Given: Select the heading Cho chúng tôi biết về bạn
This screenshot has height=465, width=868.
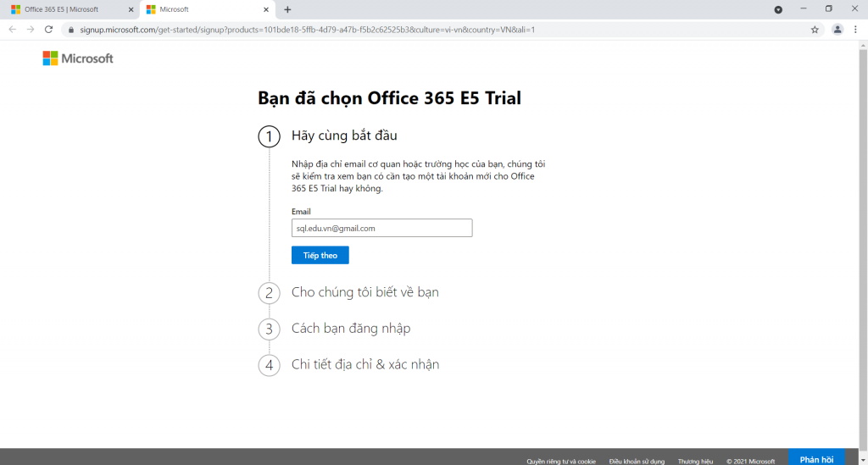Looking at the screenshot, I should click(x=364, y=292).
